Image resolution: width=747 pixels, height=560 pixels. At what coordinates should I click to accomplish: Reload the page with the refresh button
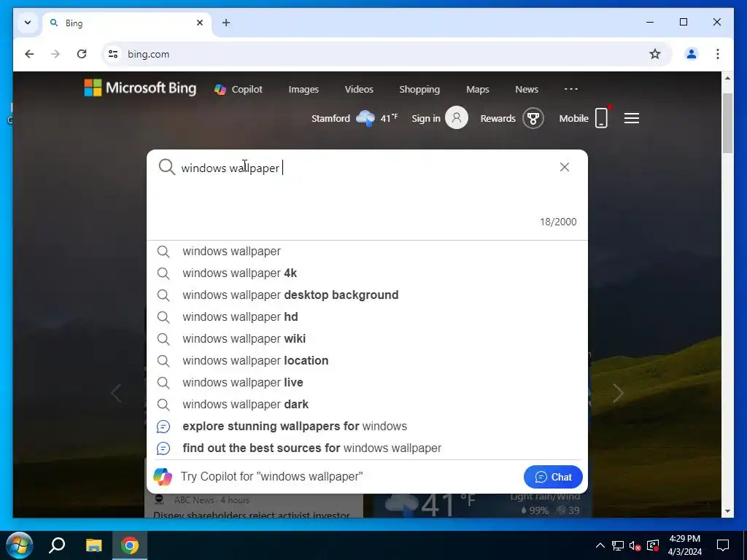(82, 54)
